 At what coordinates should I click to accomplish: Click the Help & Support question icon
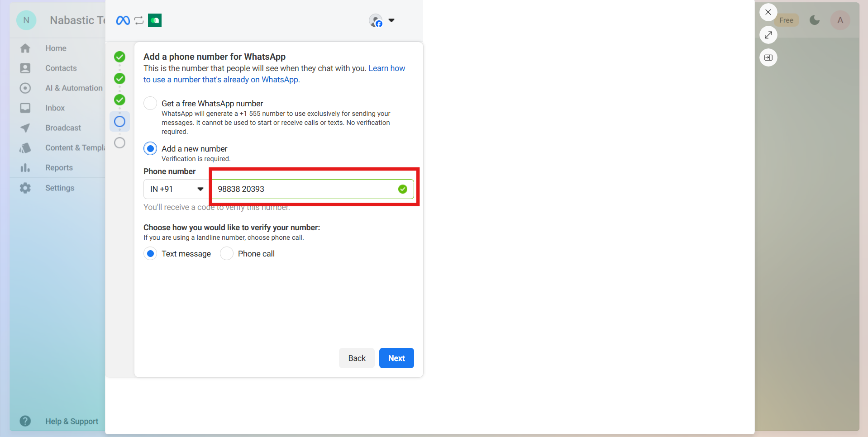tap(25, 421)
